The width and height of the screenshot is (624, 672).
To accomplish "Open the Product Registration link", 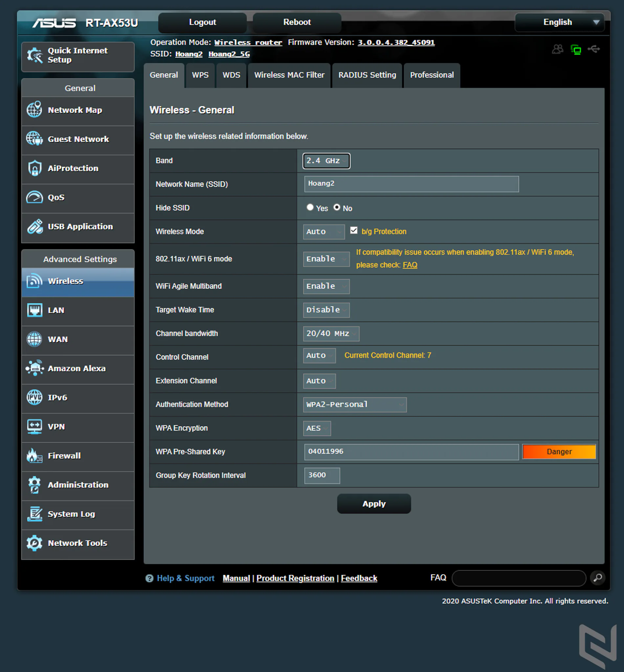I will pos(295,578).
